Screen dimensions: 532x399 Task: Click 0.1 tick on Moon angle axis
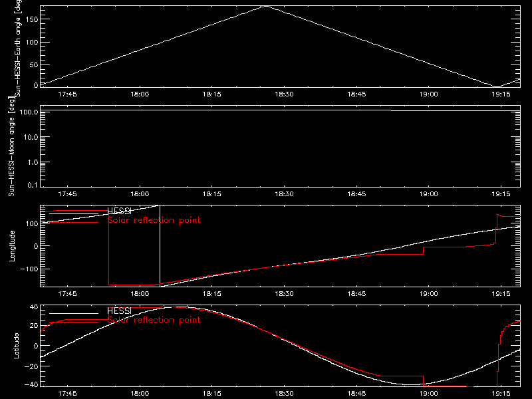click(x=33, y=185)
